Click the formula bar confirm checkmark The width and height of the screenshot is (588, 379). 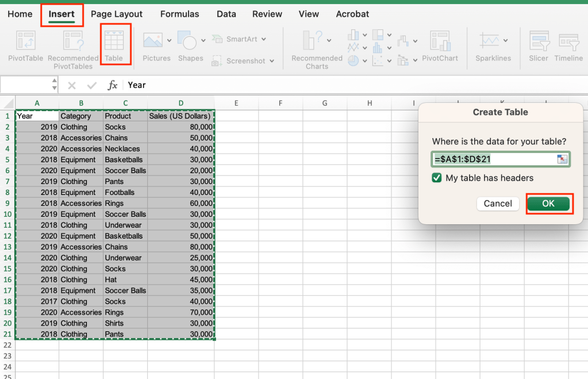92,86
